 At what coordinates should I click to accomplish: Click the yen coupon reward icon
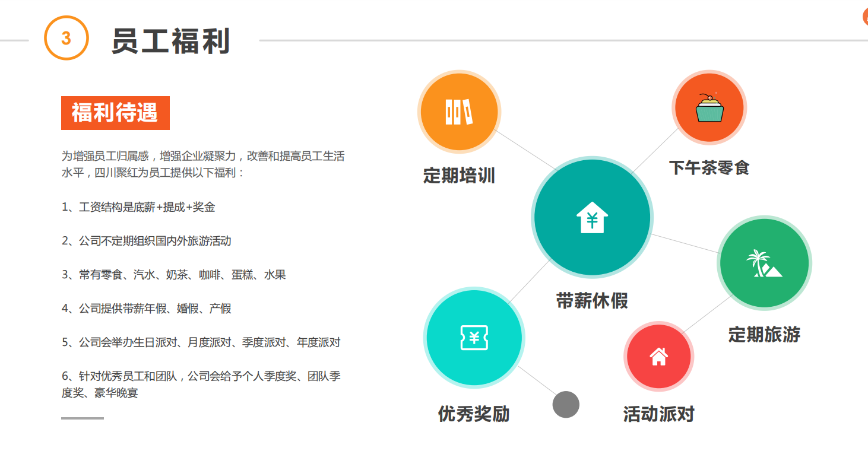point(474,338)
